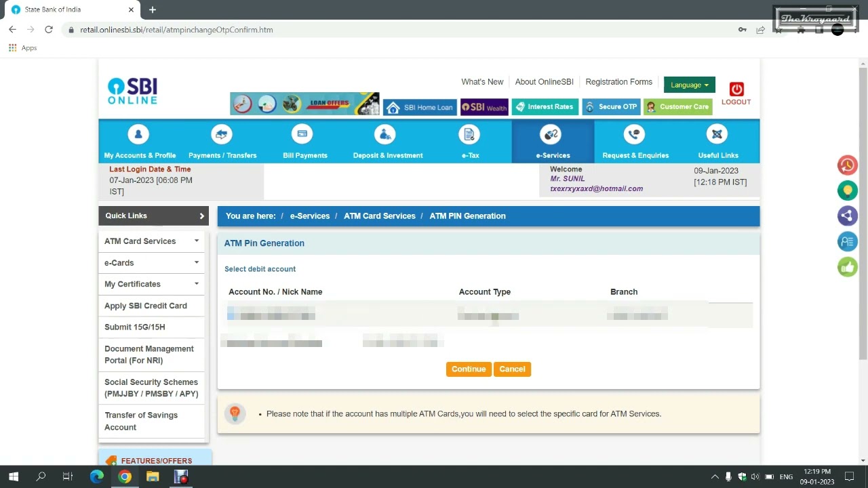Open e-Tax icon

(x=469, y=134)
